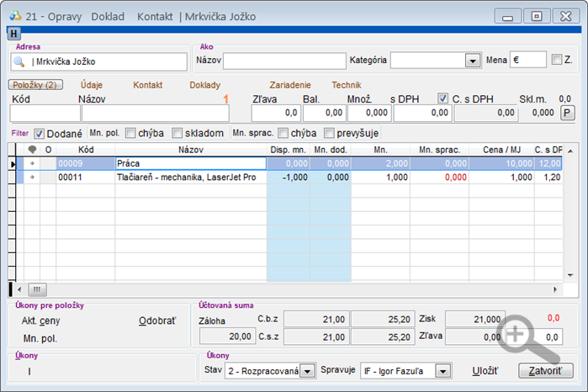This screenshot has height=392, width=588.
Task: Open the Doklad menu
Action: pos(108,17)
